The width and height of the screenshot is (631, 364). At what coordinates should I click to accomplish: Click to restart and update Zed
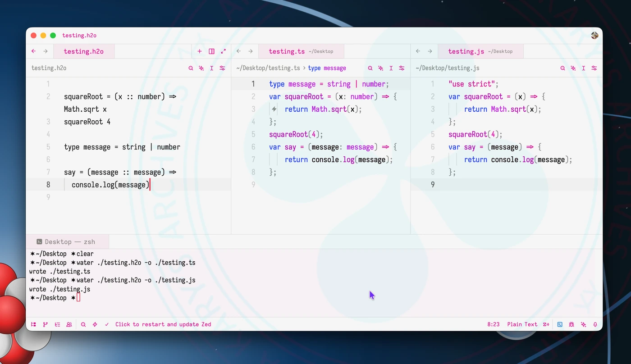[163, 324]
